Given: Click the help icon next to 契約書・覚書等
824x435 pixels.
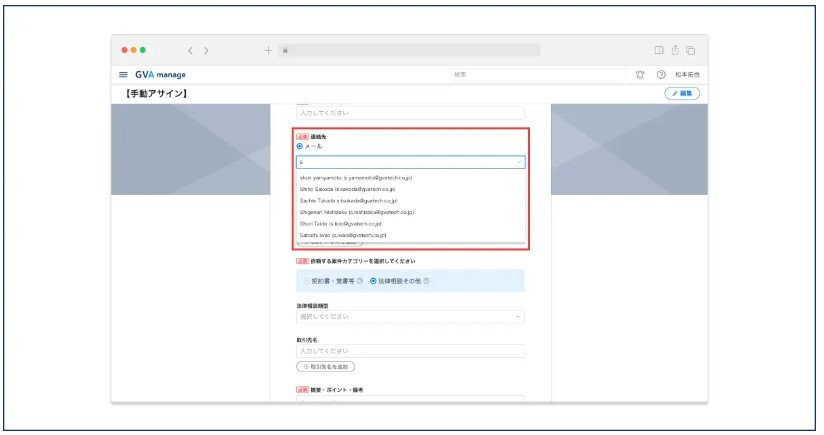Looking at the screenshot, I should click(x=360, y=281).
